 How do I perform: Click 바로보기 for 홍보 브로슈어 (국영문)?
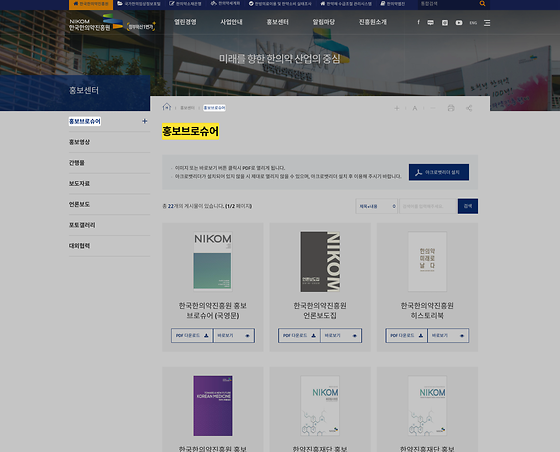pyautogui.click(x=234, y=335)
